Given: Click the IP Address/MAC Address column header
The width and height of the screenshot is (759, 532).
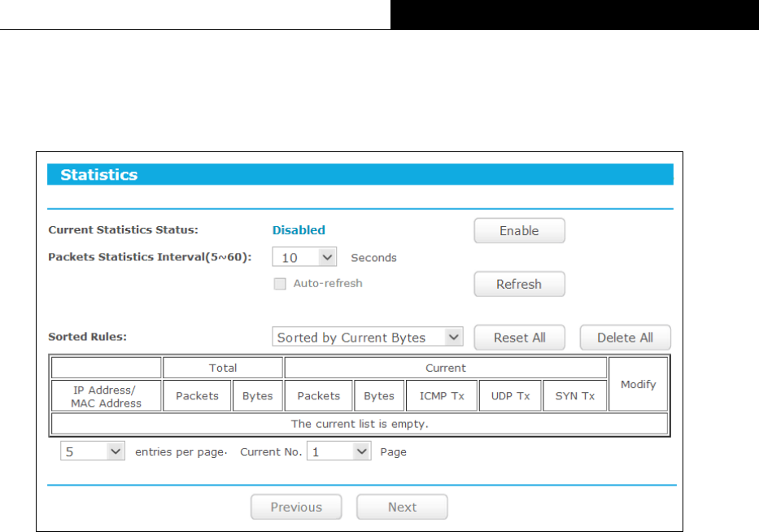Looking at the screenshot, I should tap(106, 396).
